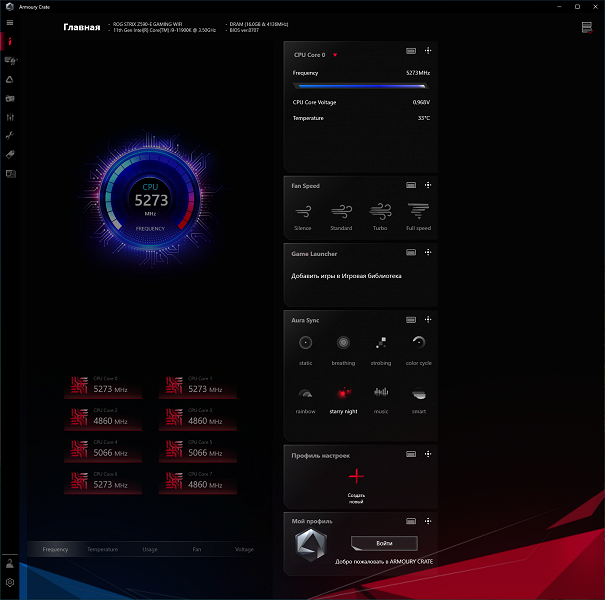605x600 pixels.
Task: Open the Deals tag sidebar icon
Action: tap(10, 154)
